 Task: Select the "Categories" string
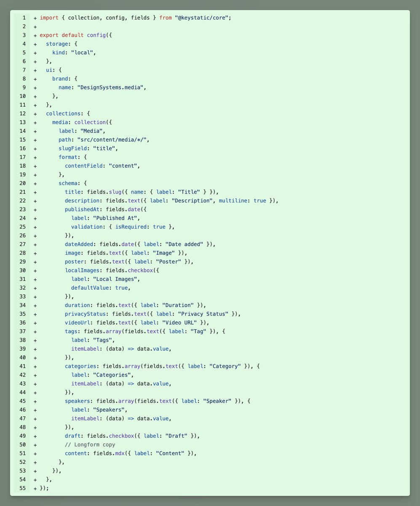(112, 375)
